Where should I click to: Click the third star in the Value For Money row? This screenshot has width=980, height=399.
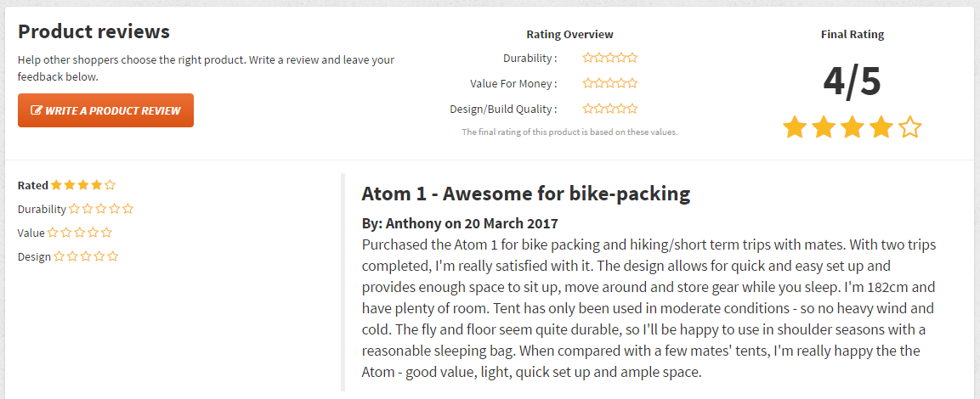click(610, 83)
